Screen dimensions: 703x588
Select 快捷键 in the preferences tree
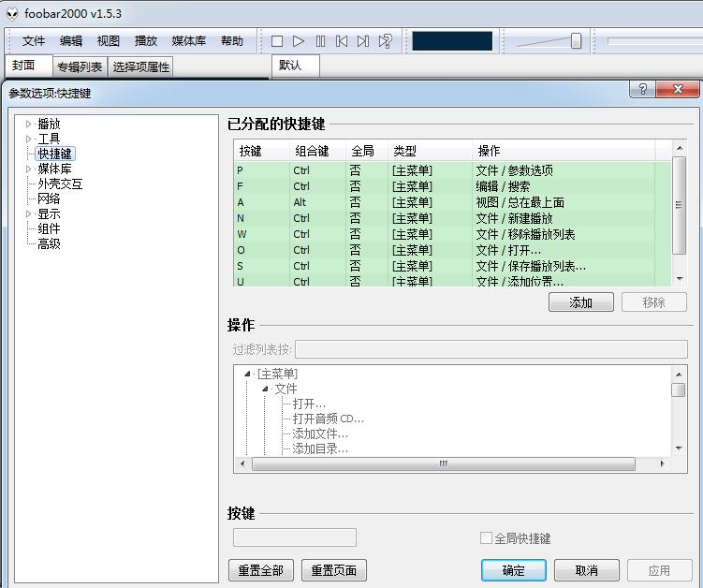[x=54, y=154]
